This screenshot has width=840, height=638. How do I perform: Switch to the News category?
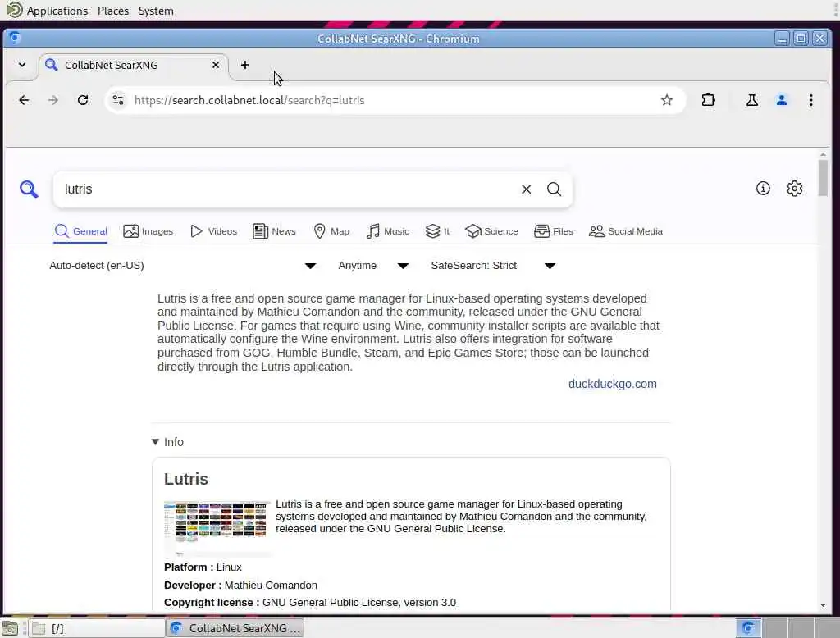tap(274, 231)
